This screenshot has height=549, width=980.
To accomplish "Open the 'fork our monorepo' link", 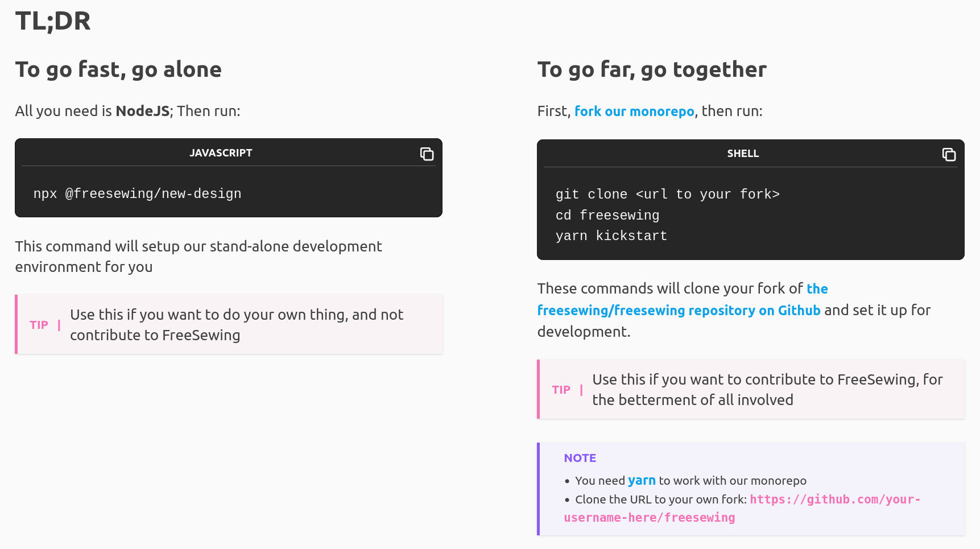I will pos(634,111).
